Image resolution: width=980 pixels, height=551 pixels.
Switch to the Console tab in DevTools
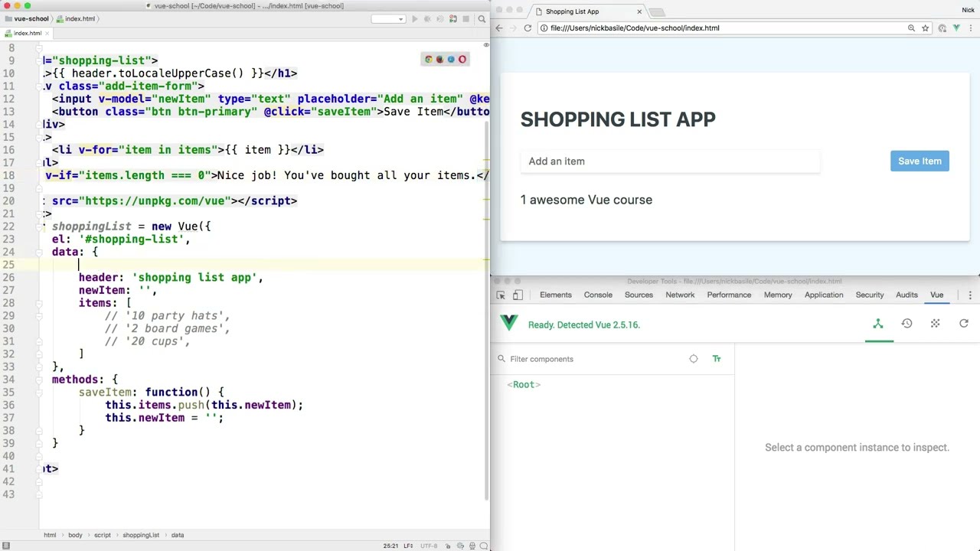(598, 295)
